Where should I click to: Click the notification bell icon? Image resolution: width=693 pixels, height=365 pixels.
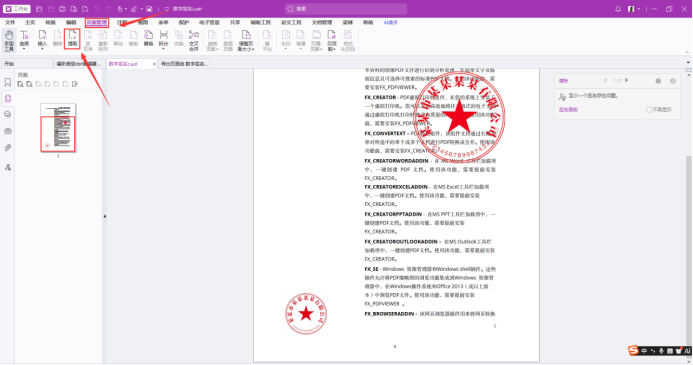coord(618,9)
